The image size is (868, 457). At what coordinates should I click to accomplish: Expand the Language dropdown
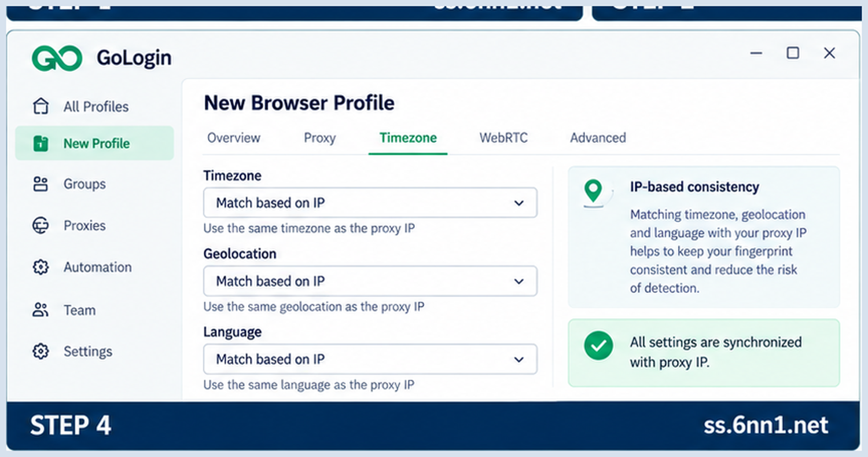(x=370, y=359)
